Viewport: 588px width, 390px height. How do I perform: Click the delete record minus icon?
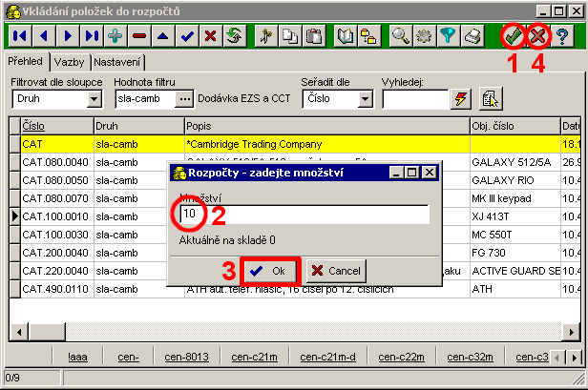coord(139,36)
